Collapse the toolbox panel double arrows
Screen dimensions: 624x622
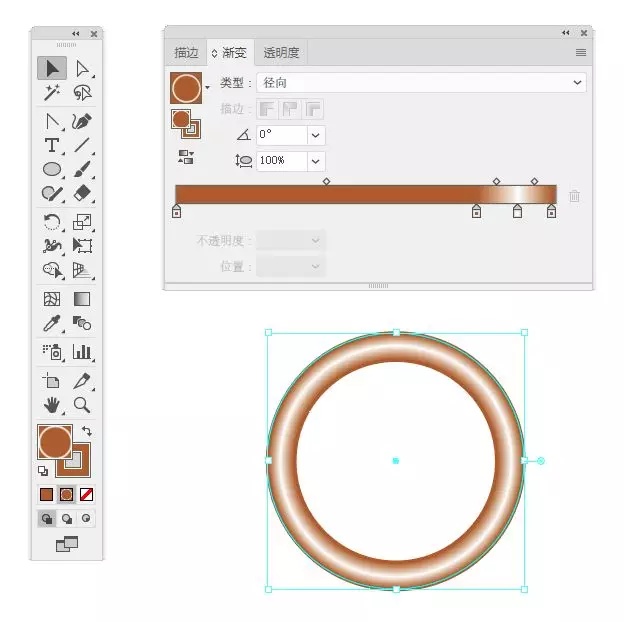(76, 34)
